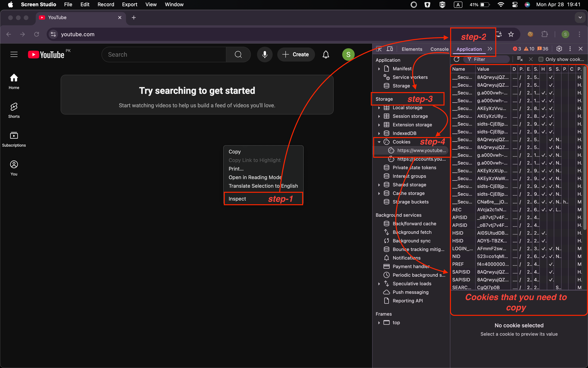Open Chrome tab search dropdown

[x=580, y=18]
